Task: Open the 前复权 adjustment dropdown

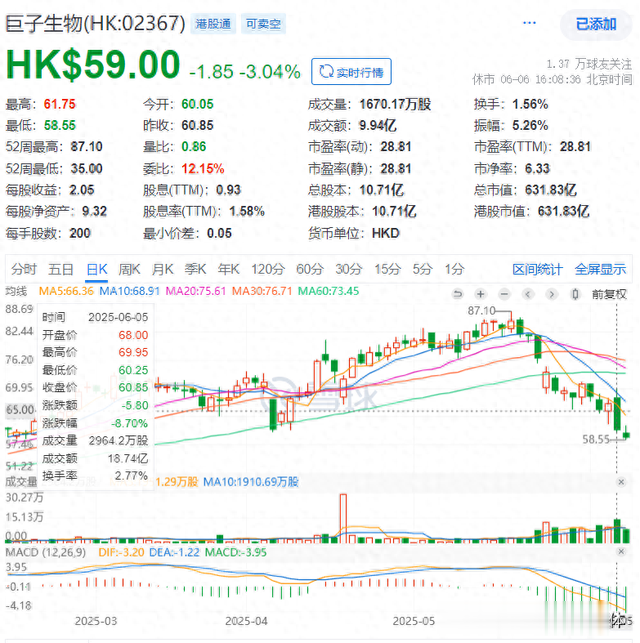Action: (609, 294)
